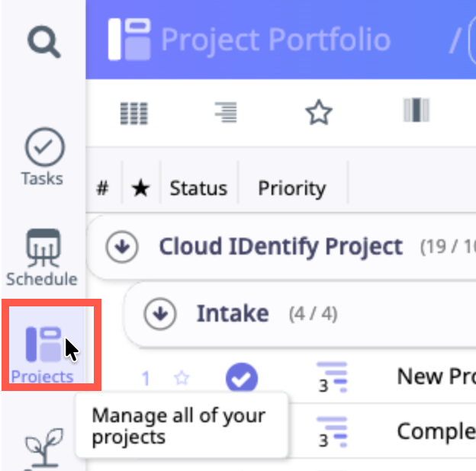Click the Status column header
The image size is (476, 471).
(x=198, y=188)
